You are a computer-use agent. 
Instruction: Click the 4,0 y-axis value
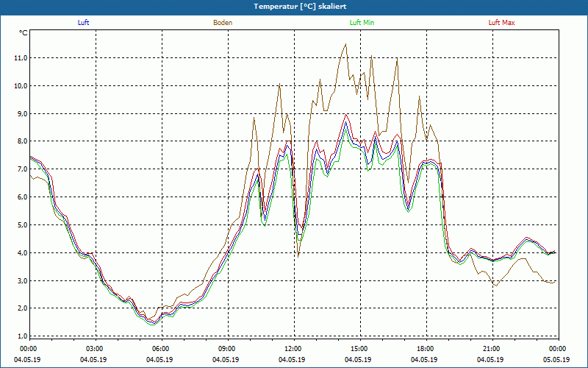[x=23, y=252]
